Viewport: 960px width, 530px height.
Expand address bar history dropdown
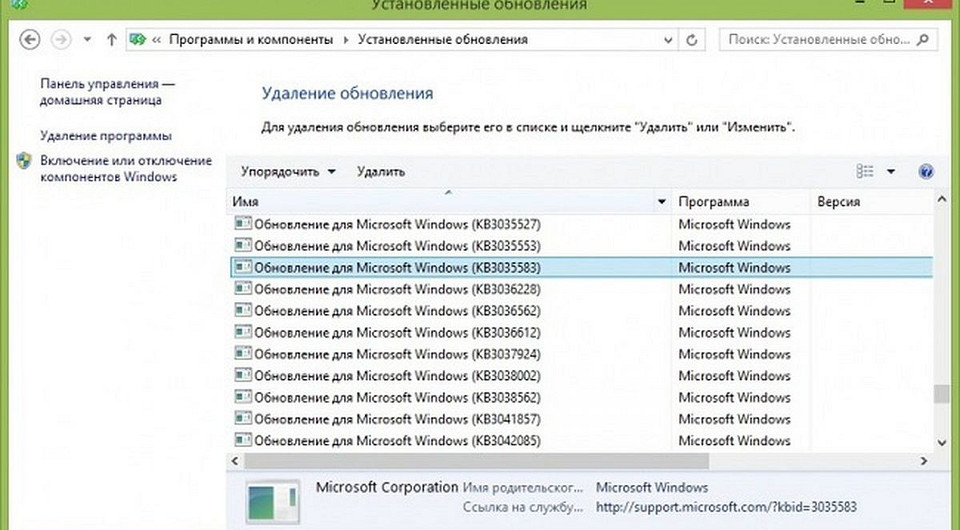(667, 40)
